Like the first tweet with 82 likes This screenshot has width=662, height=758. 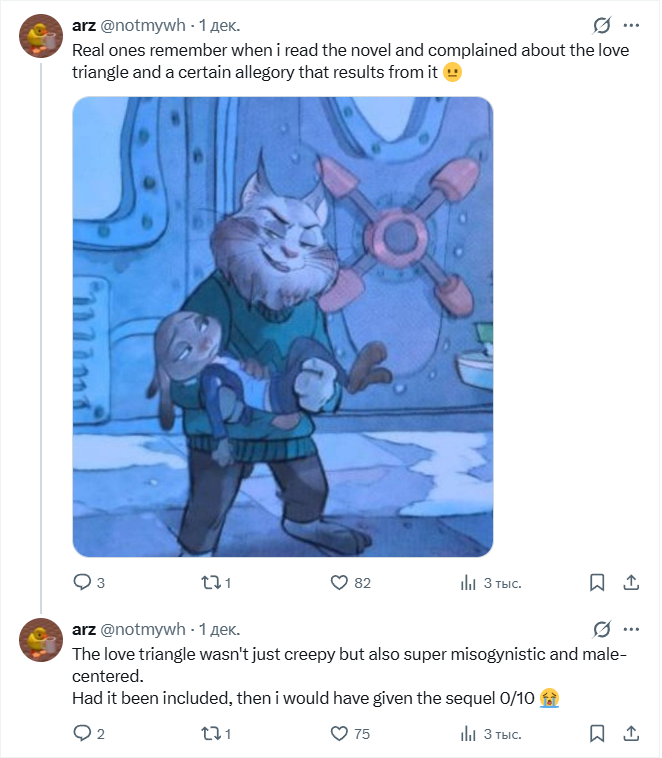(x=339, y=582)
